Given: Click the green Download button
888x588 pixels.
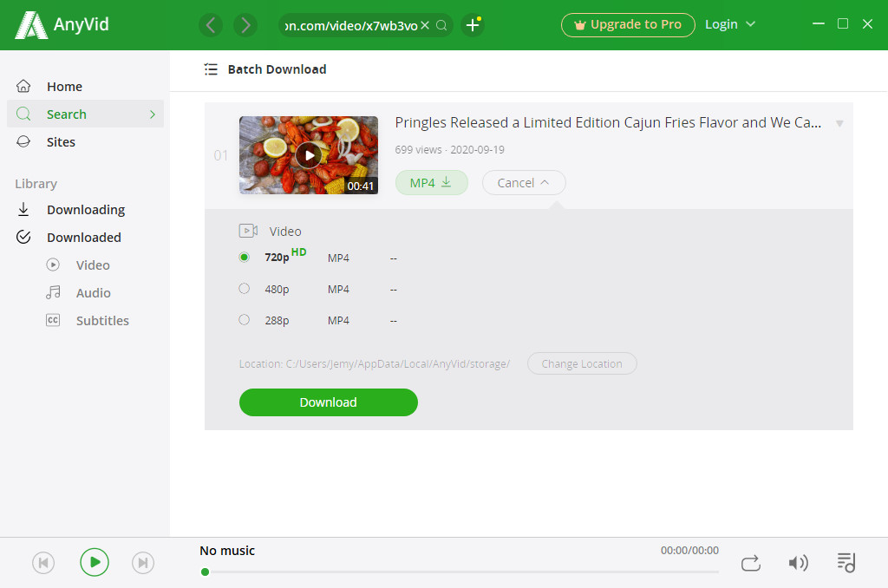Looking at the screenshot, I should [x=329, y=402].
